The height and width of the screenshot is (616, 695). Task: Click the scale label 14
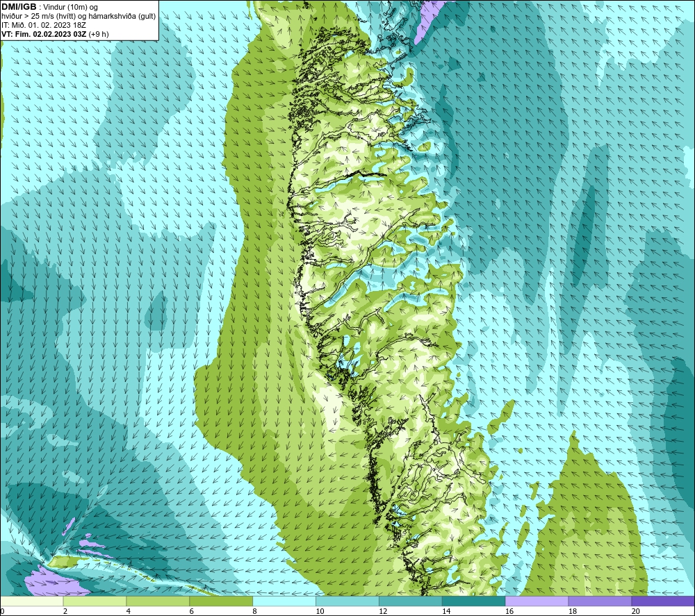(446, 611)
